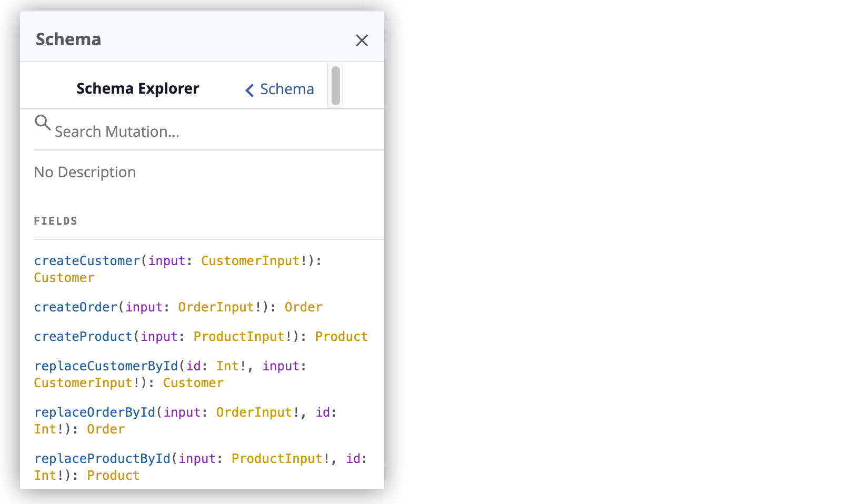Open the createCustomer mutation field

(87, 261)
